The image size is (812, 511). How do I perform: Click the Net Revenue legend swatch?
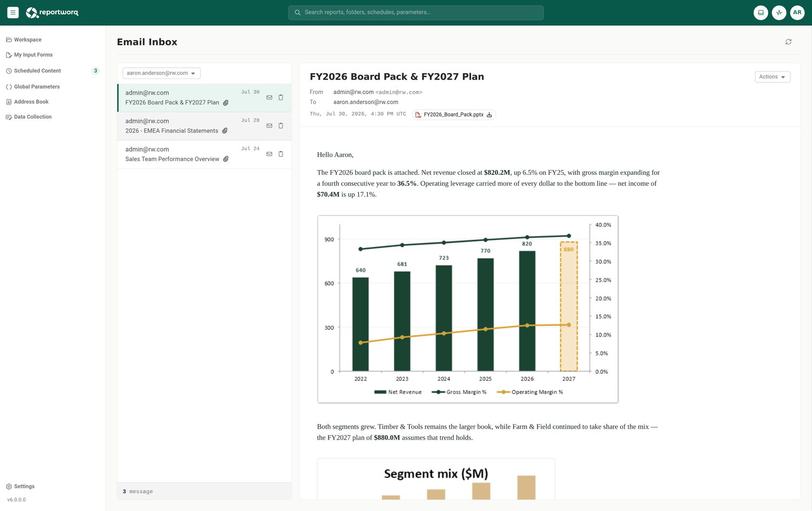[380, 392]
